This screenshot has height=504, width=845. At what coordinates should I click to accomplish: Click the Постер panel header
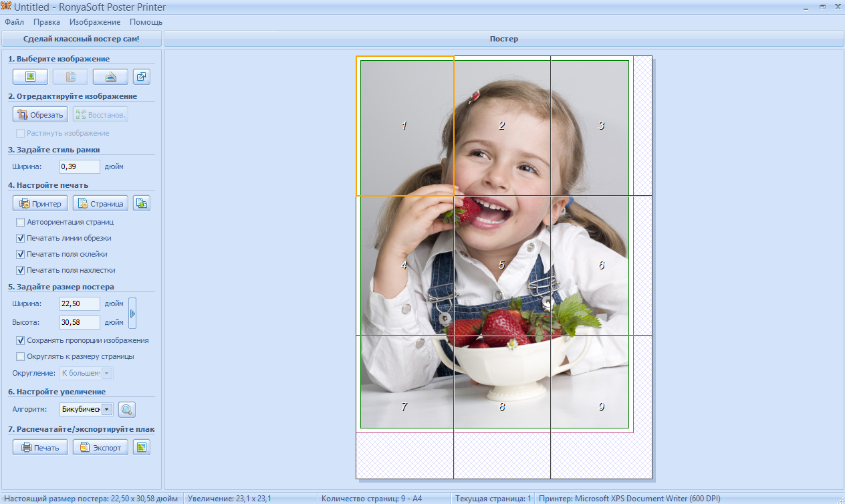click(x=504, y=39)
